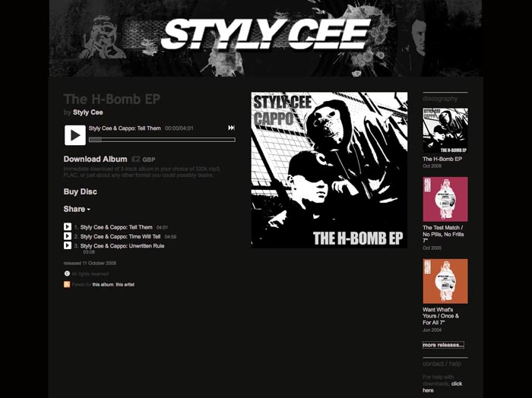Play the main track player button

[75, 135]
